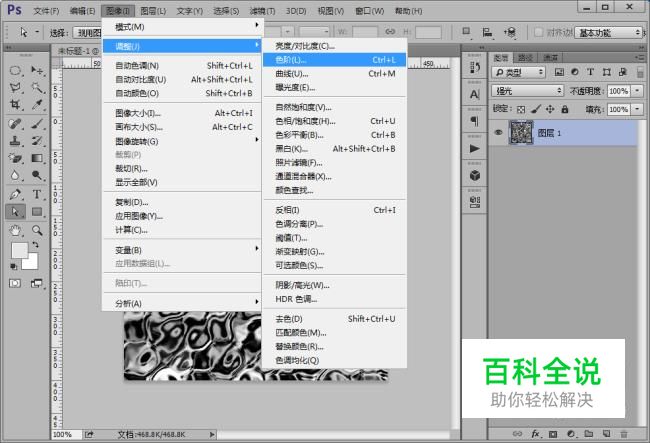The height and width of the screenshot is (443, 650).
Task: Open the Paragraph panel icon
Action: [475, 121]
